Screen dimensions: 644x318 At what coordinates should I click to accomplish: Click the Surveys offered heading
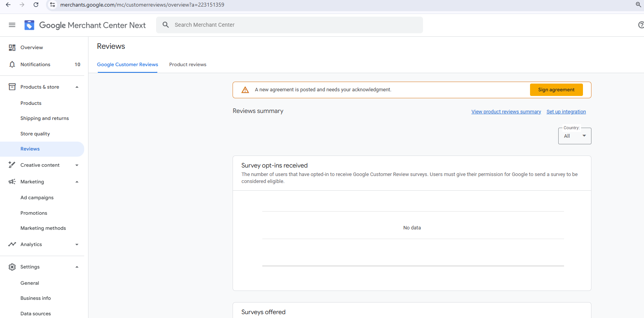[263, 312]
